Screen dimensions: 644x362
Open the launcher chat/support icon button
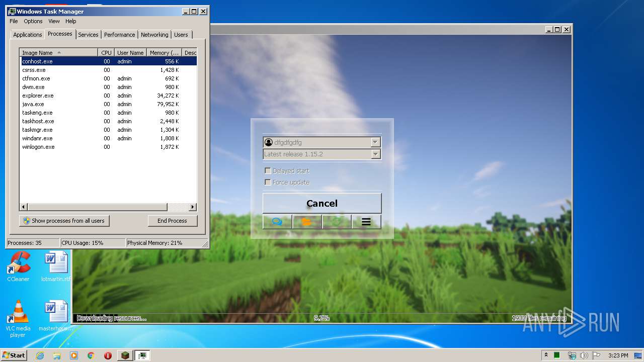pyautogui.click(x=277, y=222)
